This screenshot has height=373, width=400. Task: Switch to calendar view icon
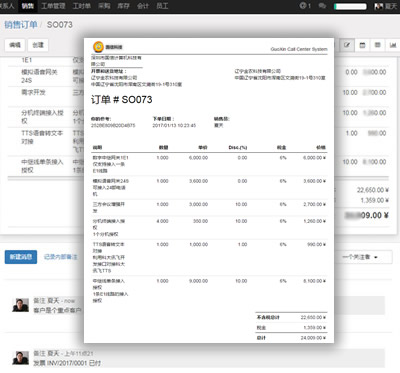point(362,45)
